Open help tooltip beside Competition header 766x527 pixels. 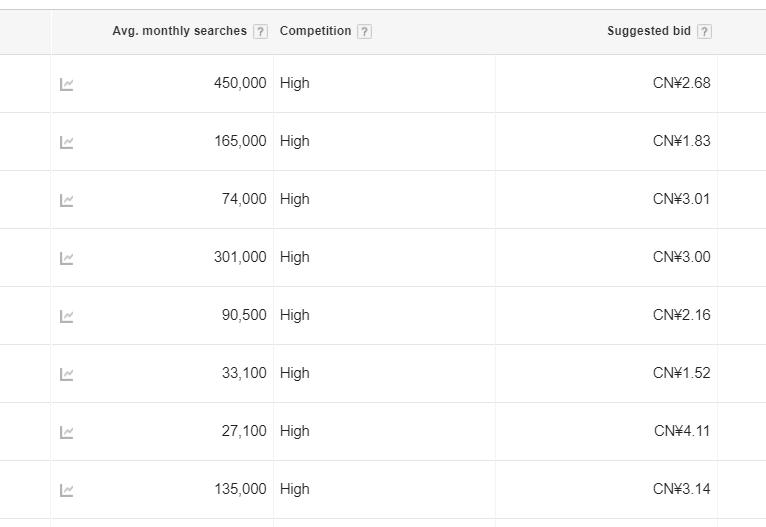pos(364,32)
